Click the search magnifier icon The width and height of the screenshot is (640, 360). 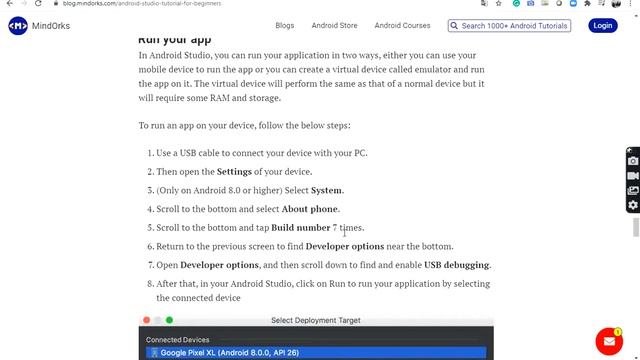pos(454,26)
